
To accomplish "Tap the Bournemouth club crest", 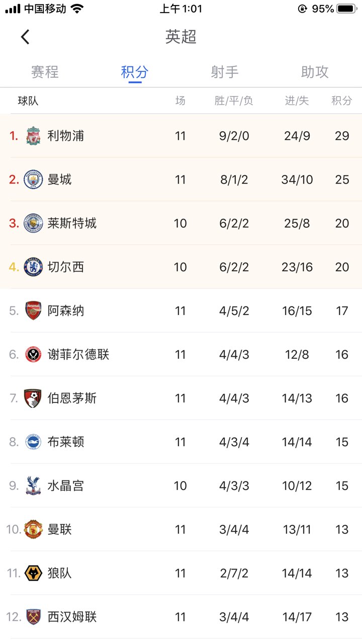I will (33, 398).
